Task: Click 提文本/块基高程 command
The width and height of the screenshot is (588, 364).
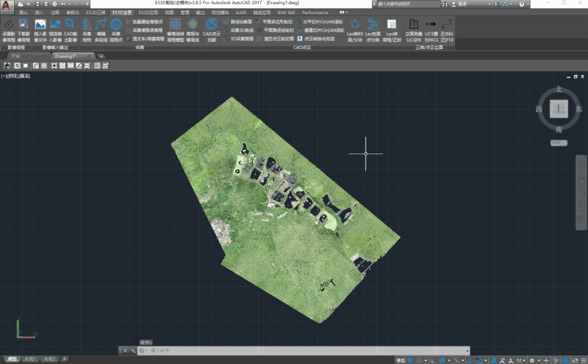Action: tap(145, 39)
